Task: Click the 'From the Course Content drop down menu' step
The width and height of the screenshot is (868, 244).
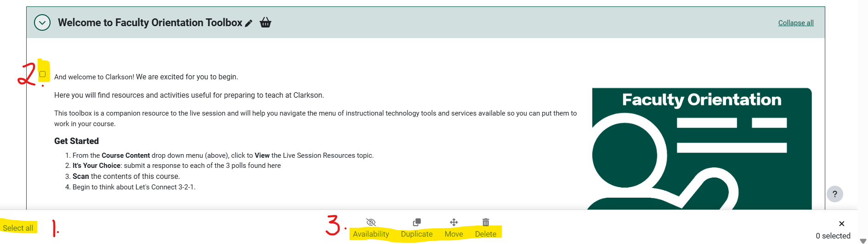Action: tap(223, 155)
